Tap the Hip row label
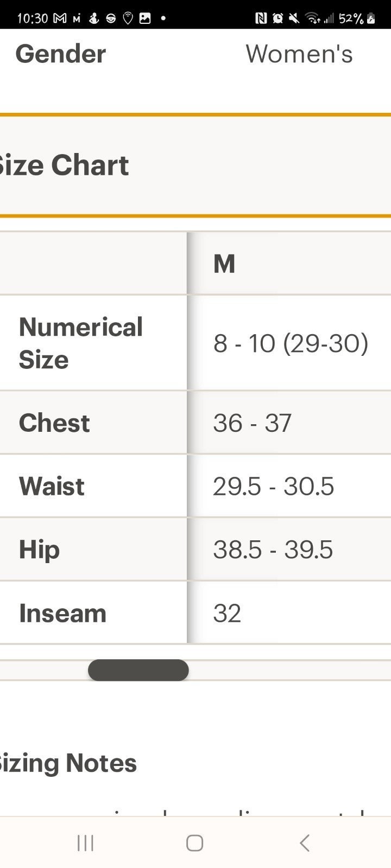The width and height of the screenshot is (391, 868). click(x=39, y=550)
